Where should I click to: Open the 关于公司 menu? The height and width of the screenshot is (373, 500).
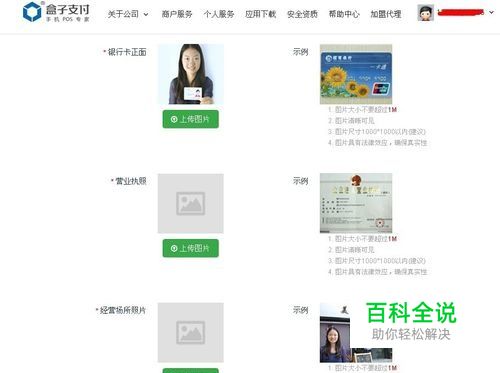pyautogui.click(x=123, y=14)
